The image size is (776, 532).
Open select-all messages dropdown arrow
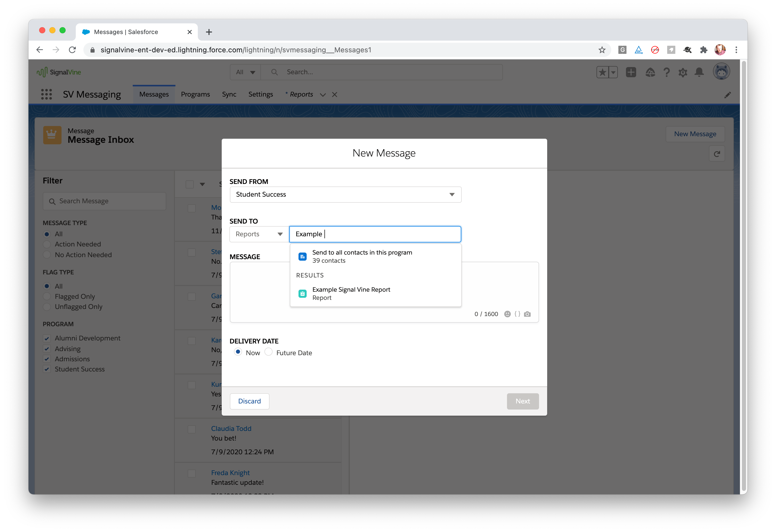click(202, 184)
